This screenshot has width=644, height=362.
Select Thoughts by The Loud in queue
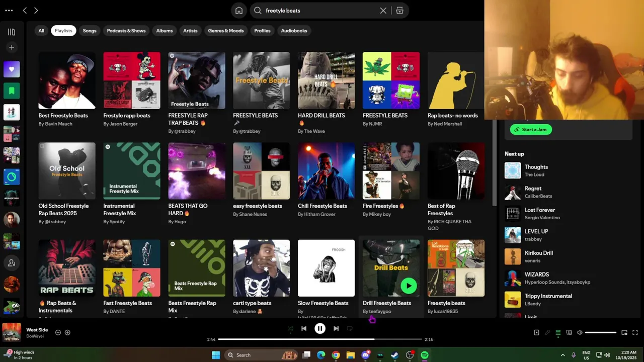click(x=568, y=170)
